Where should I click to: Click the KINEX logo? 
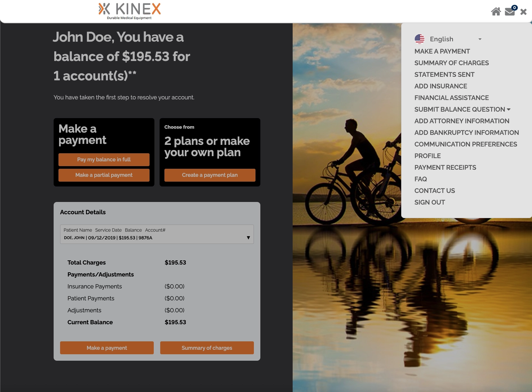(129, 11)
